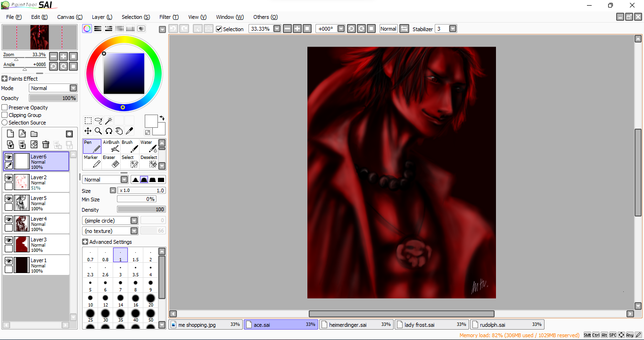This screenshot has width=644, height=340.
Task: Hide Layer1 using its eye icon
Action: coord(8,261)
